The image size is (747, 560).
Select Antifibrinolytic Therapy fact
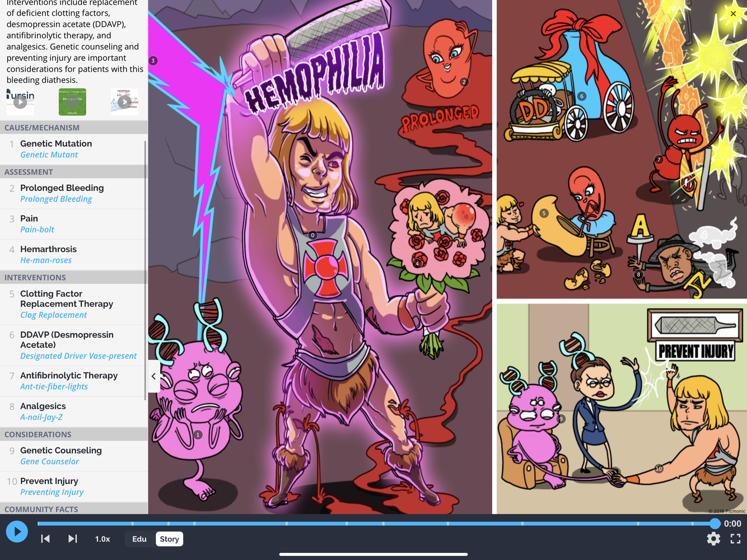74,381
